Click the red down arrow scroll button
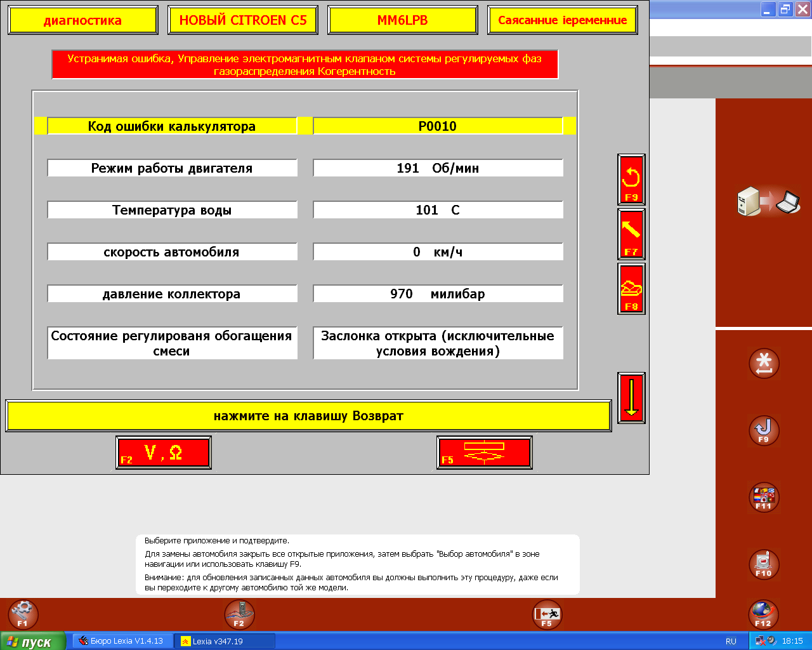 (x=631, y=398)
